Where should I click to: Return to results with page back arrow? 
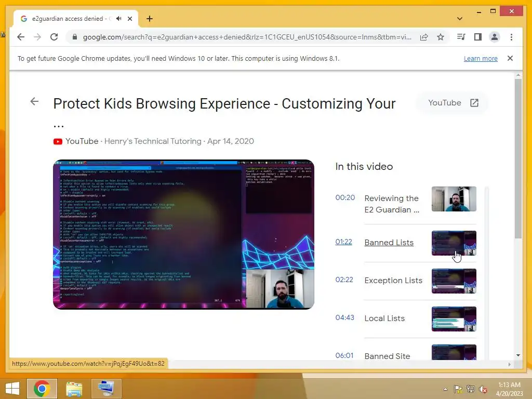(34, 101)
